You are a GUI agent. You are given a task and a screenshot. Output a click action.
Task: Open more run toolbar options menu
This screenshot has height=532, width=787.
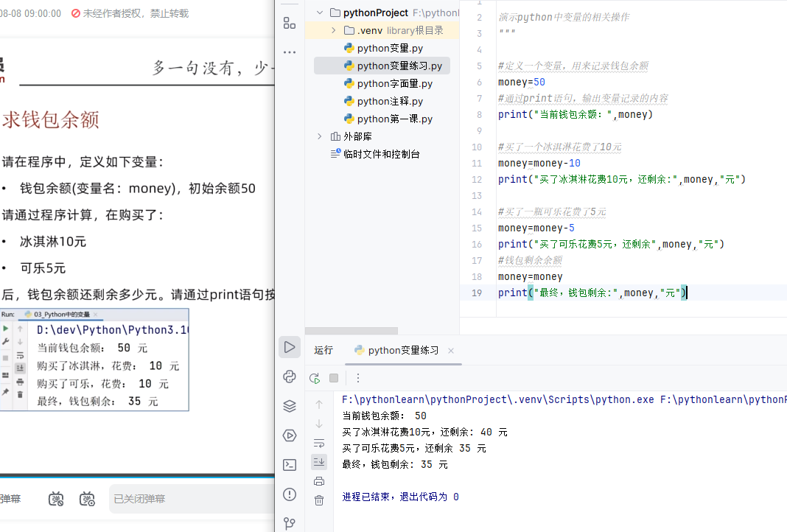click(x=358, y=378)
